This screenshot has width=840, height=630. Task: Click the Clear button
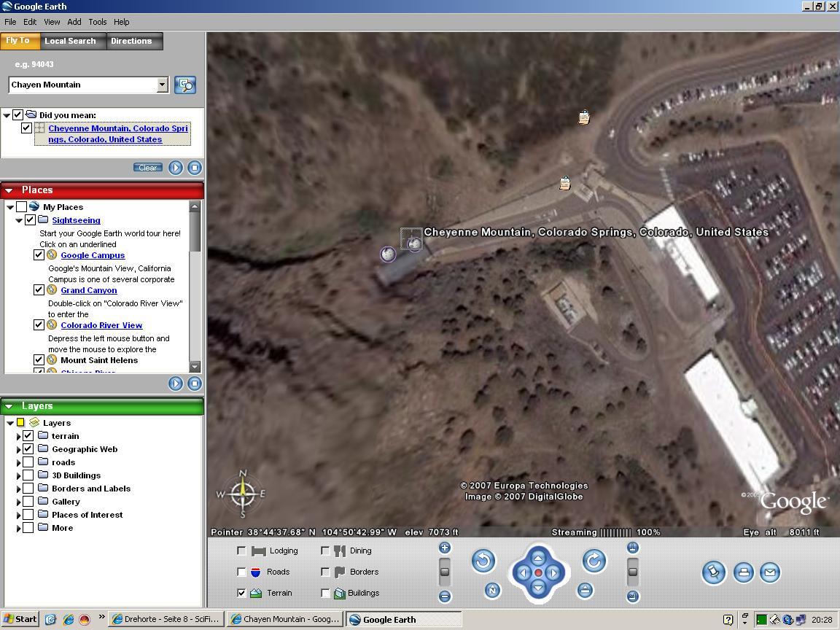pyautogui.click(x=147, y=168)
